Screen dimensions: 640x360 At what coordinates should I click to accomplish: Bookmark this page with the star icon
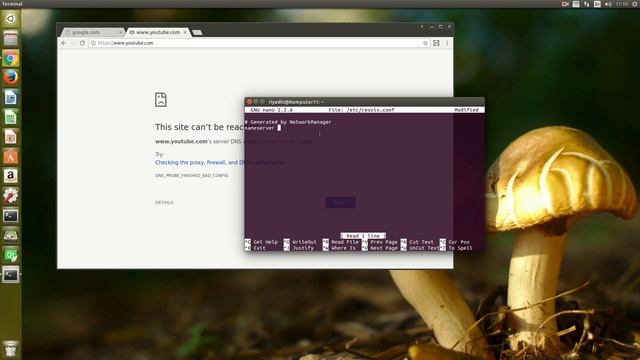[x=425, y=43]
